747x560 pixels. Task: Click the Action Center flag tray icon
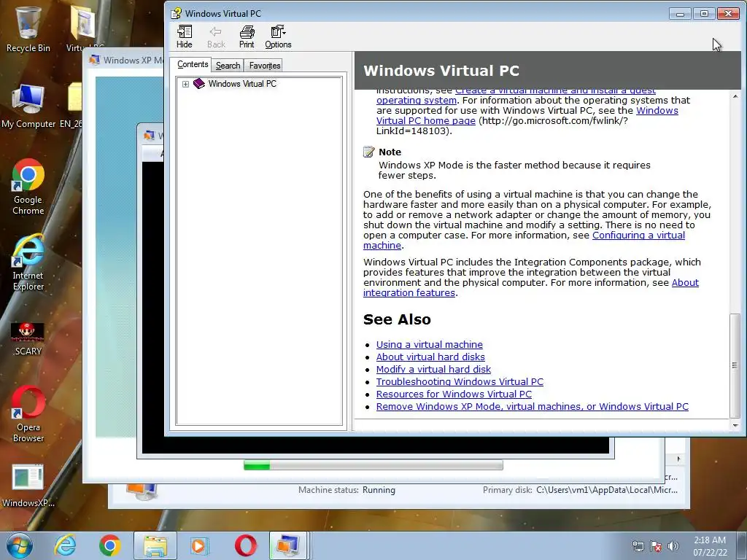point(656,546)
